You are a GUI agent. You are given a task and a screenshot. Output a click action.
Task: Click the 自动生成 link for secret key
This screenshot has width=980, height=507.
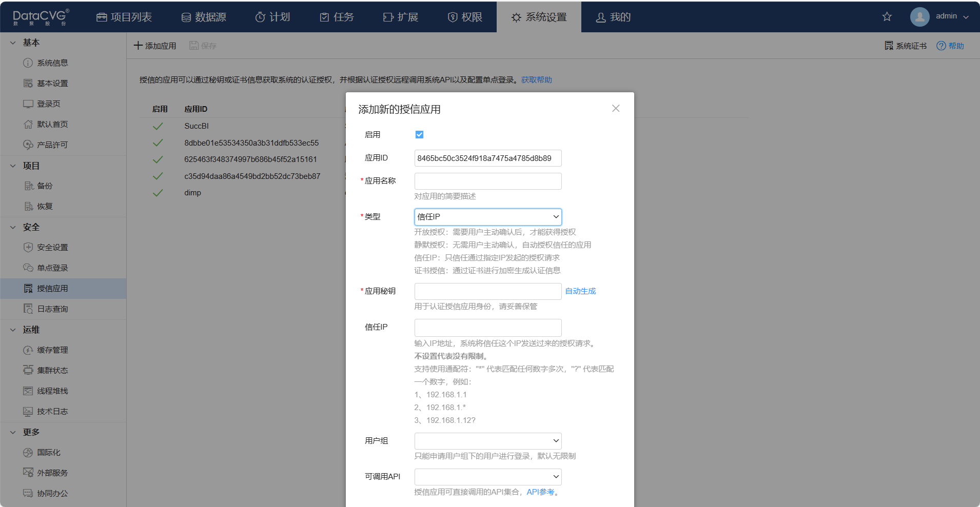coord(580,291)
